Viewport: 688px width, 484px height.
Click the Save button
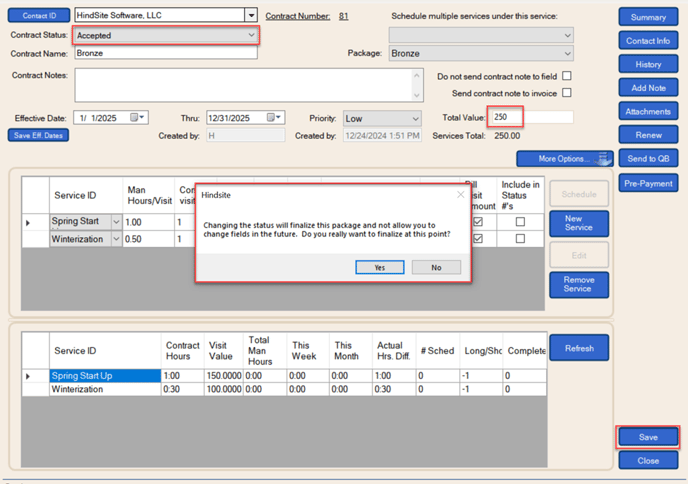point(648,437)
